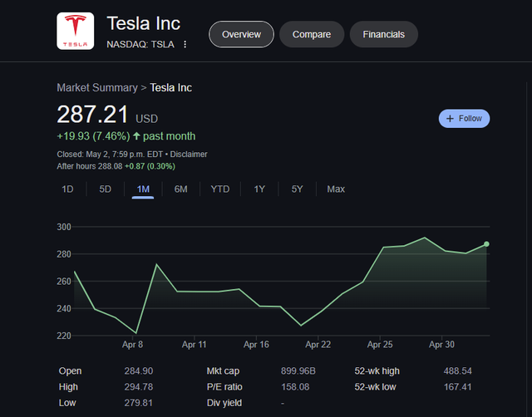
Task: Click the Apr 16 axis label
Action: pos(256,345)
